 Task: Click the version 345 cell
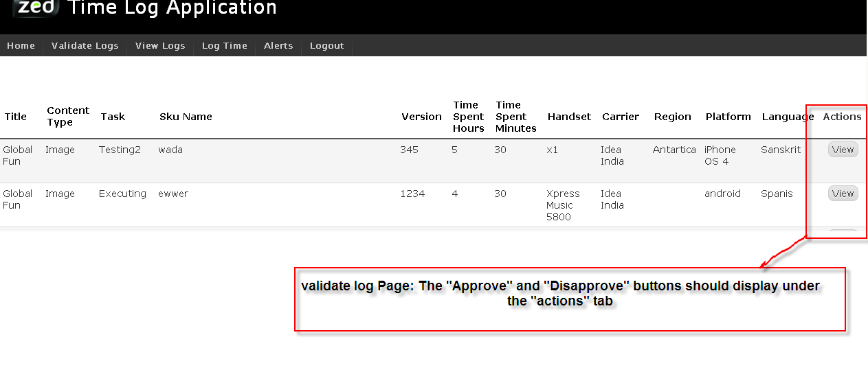click(x=409, y=150)
